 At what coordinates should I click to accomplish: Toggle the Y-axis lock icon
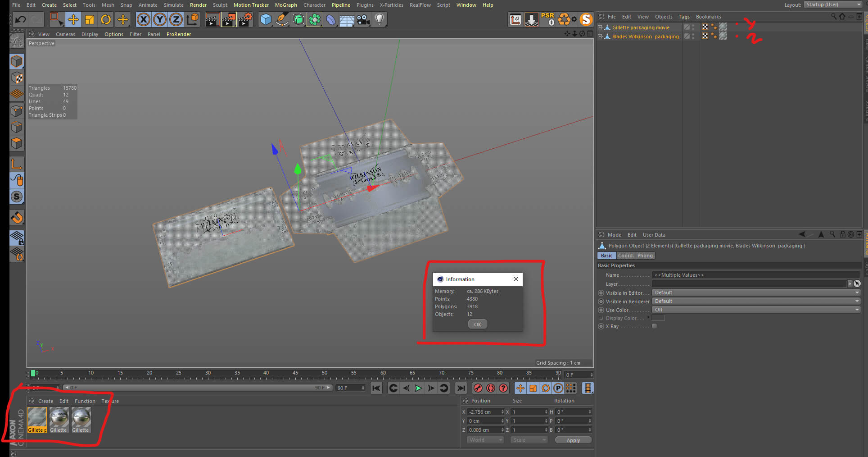pos(159,19)
